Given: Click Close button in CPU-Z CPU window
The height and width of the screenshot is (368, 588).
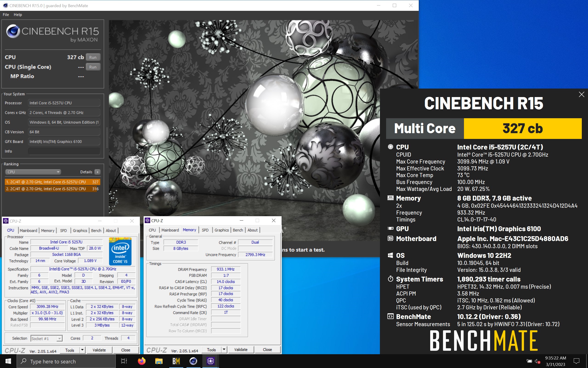Looking at the screenshot, I should tap(126, 350).
